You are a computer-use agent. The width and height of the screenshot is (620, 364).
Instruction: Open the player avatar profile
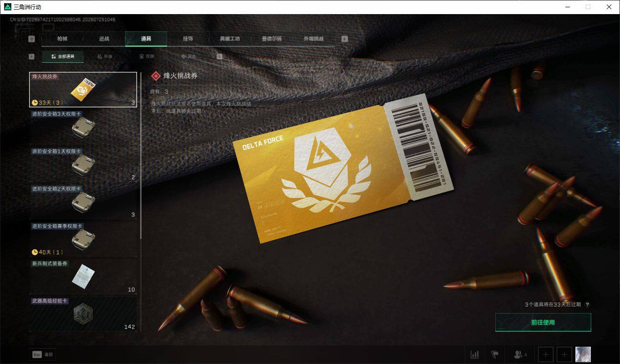click(583, 354)
